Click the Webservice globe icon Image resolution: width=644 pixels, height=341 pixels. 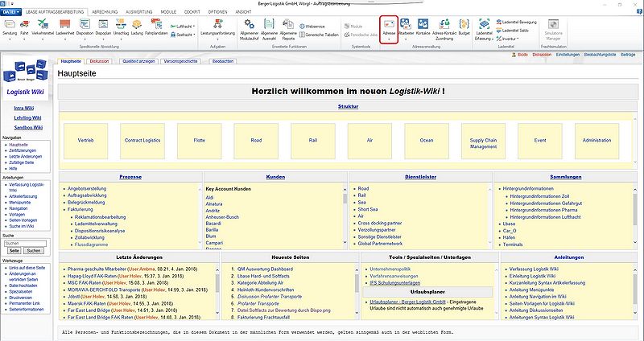click(303, 27)
